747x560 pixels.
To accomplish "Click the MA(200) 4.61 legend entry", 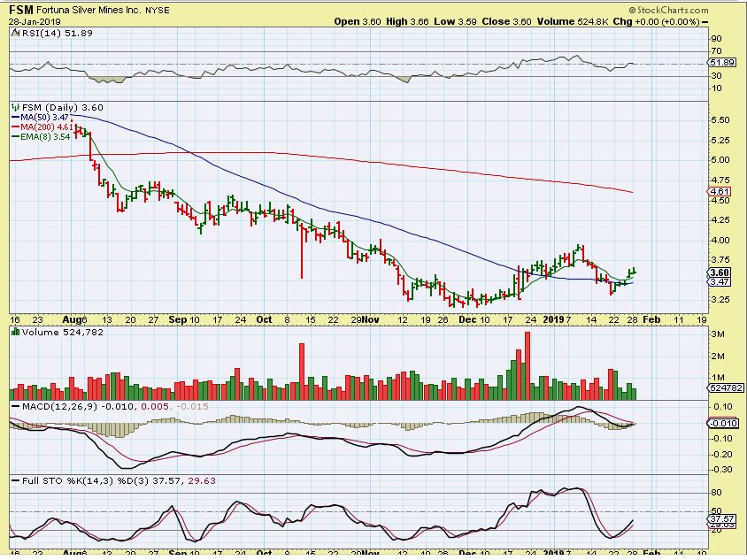I will (42, 127).
